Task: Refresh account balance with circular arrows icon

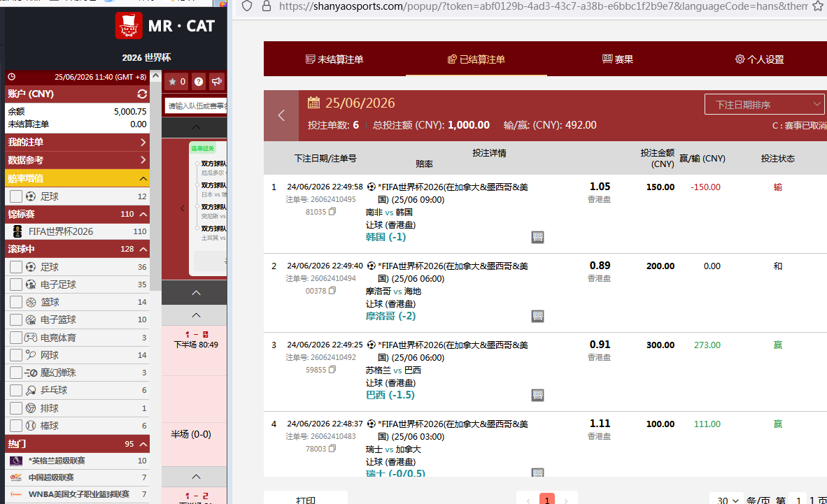Action: coord(142,94)
